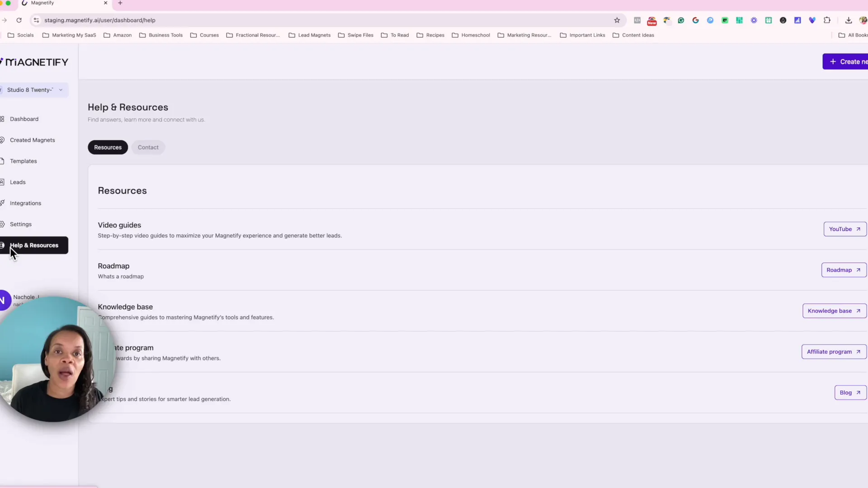Open the Marketing Resour... bookmarks folder
Screen dimensions: 868x488
[x=524, y=35]
